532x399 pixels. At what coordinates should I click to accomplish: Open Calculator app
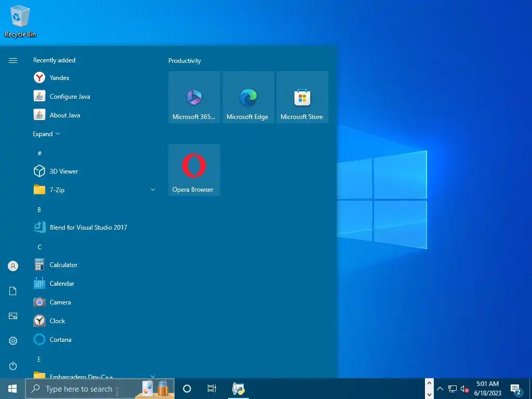[x=95, y=264]
